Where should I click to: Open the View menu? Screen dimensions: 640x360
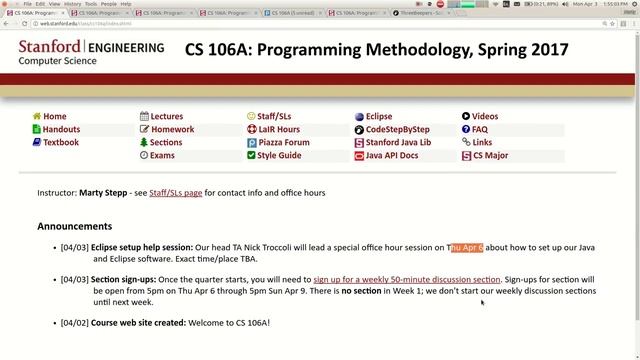[54, 4]
